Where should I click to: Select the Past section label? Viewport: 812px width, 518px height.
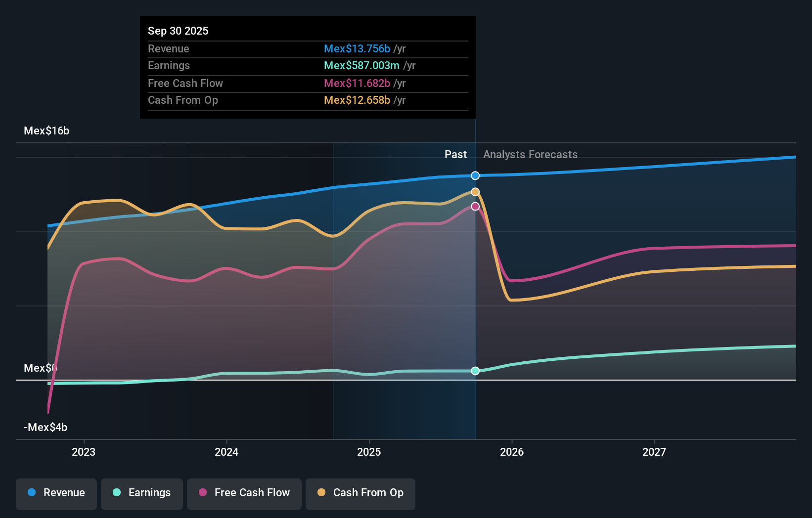click(455, 154)
